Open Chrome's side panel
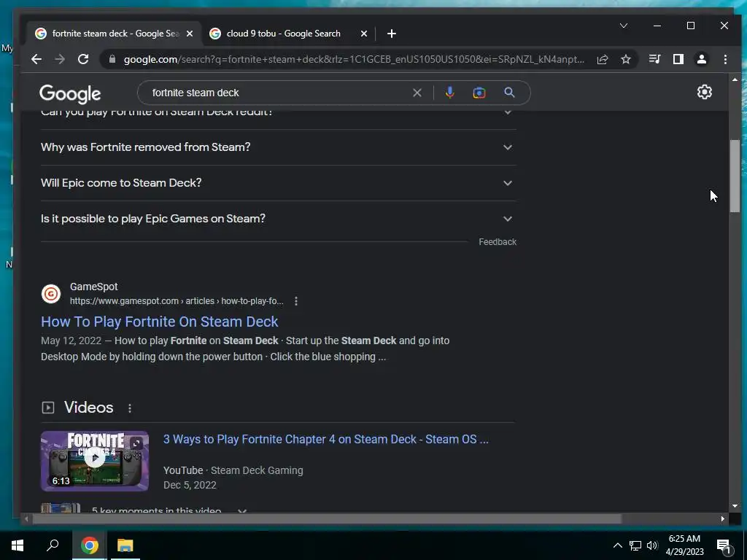The image size is (747, 560). click(678, 59)
